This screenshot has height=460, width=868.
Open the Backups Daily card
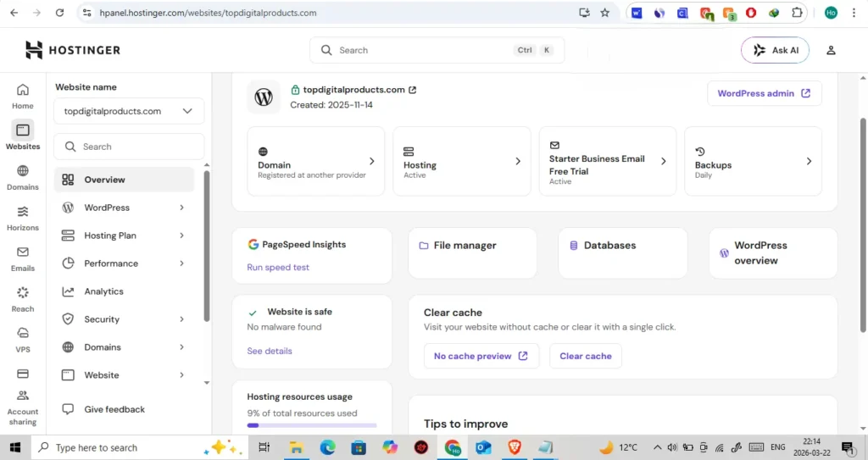pos(753,161)
